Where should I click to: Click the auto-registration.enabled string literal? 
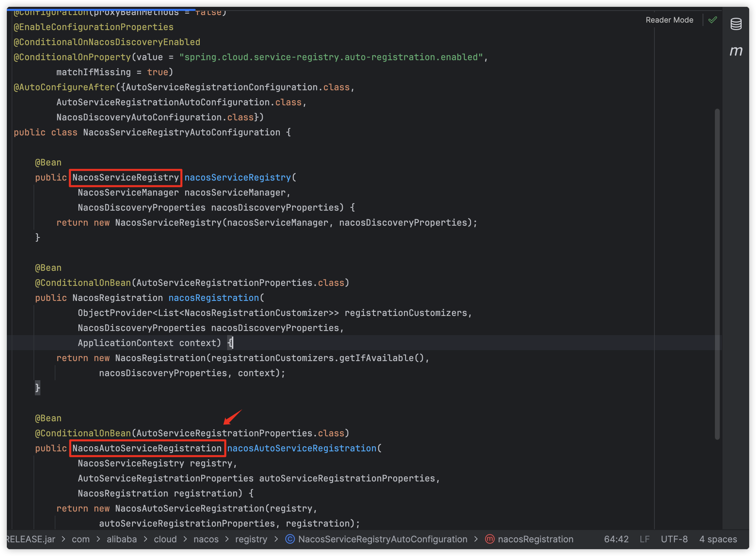[x=331, y=57]
